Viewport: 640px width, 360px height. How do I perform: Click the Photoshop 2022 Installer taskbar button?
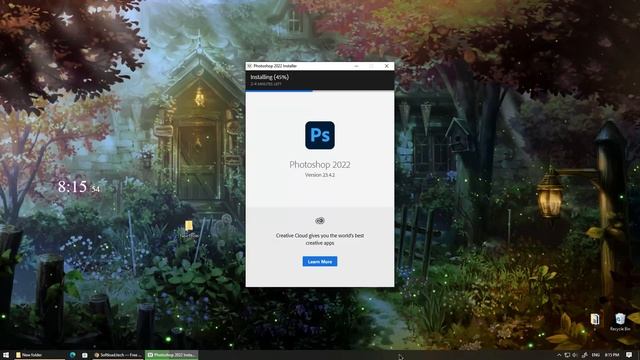pyautogui.click(x=171, y=355)
